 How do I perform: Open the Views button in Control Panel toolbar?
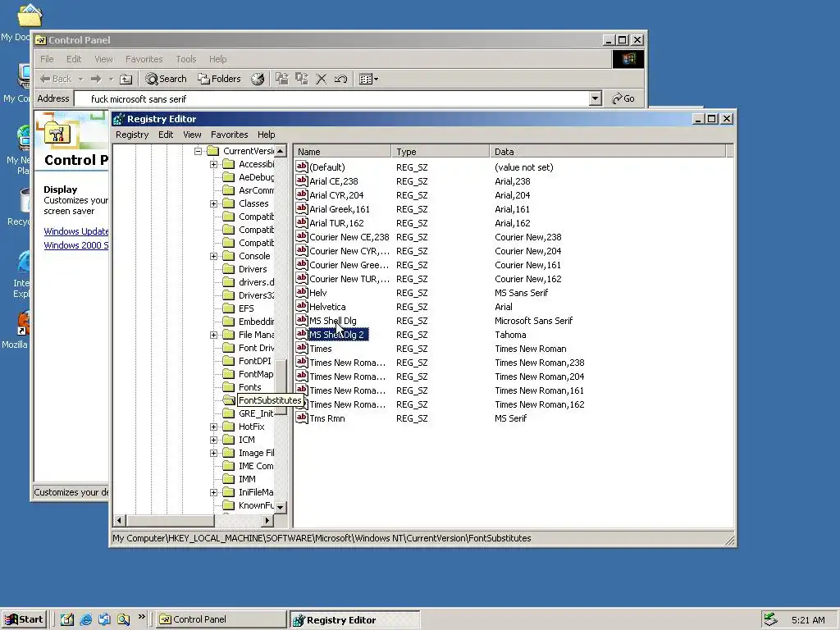point(368,79)
